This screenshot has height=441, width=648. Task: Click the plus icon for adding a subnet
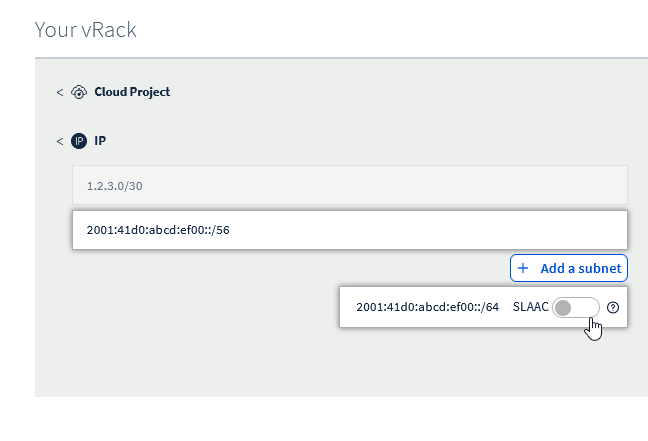523,268
